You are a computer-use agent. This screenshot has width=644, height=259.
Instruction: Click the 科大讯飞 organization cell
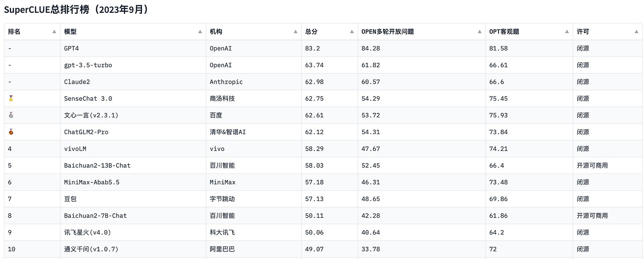254,232
